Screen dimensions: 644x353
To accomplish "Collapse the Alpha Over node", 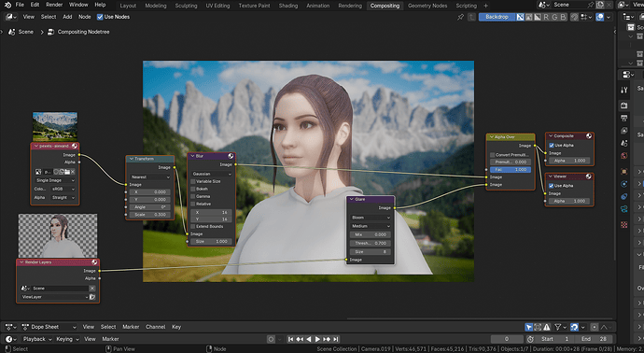I will [491, 137].
